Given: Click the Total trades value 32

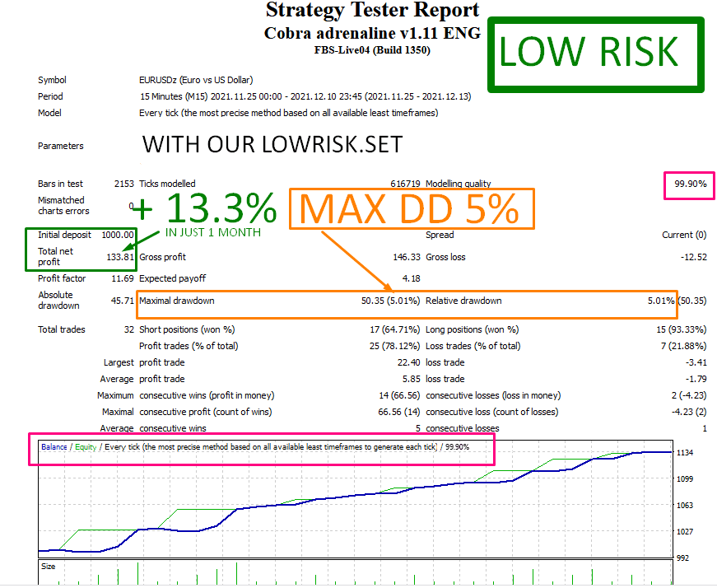Looking at the screenshot, I should [x=128, y=330].
